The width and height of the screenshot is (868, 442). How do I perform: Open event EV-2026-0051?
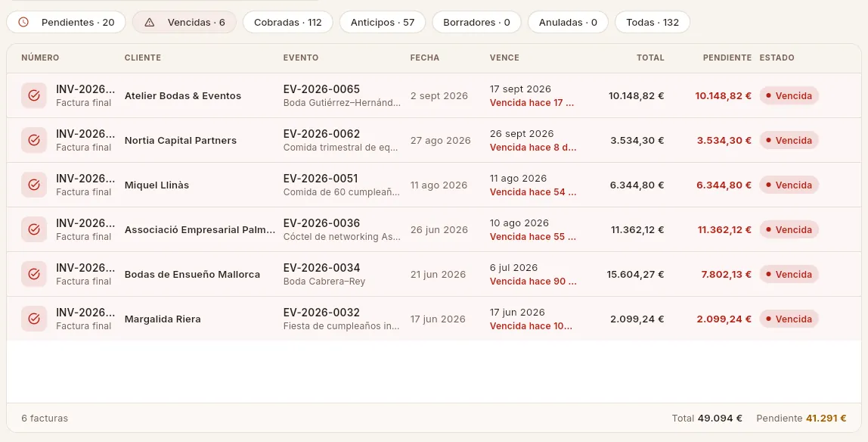(x=321, y=179)
